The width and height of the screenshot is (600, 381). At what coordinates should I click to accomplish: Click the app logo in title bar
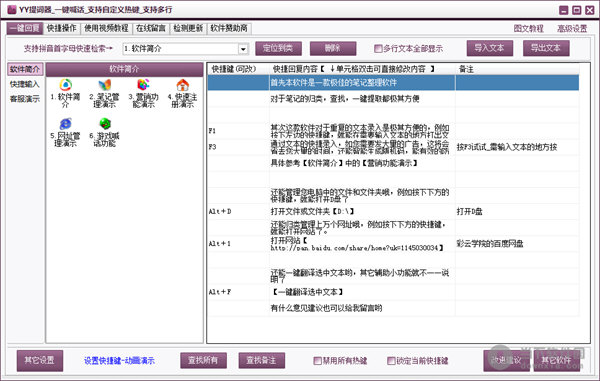coord(11,10)
